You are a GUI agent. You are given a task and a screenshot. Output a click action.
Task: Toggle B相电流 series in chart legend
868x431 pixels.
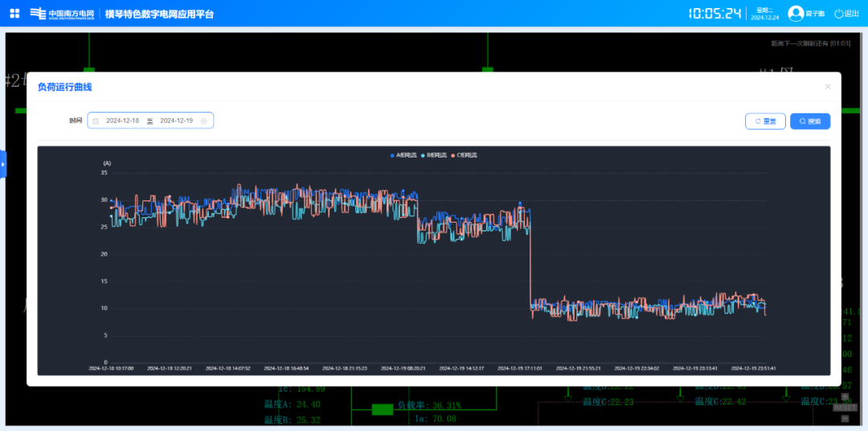(x=434, y=155)
